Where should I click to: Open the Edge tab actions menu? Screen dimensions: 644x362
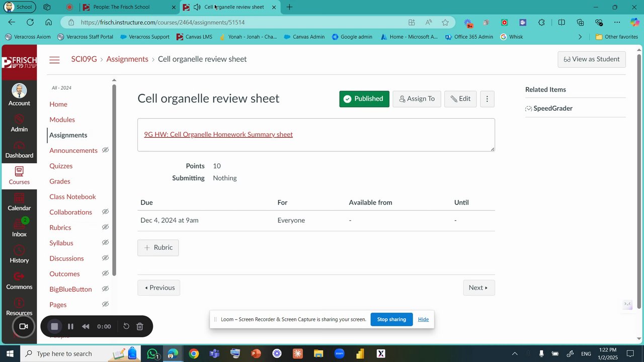tap(47, 7)
